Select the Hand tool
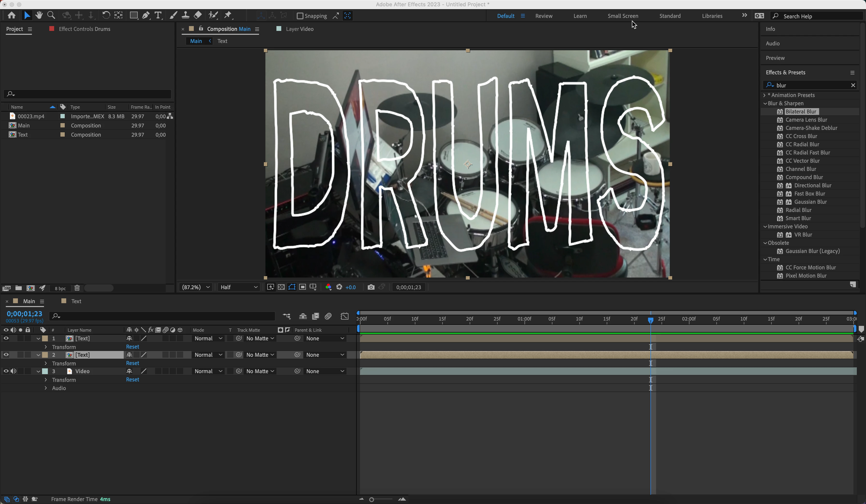 [39, 15]
